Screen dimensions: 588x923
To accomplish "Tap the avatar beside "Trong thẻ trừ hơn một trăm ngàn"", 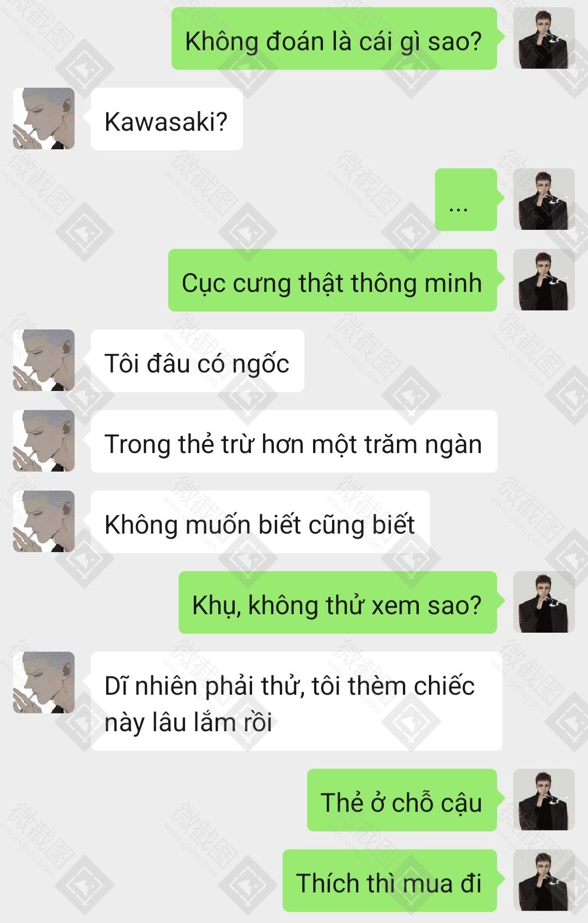I will click(44, 441).
